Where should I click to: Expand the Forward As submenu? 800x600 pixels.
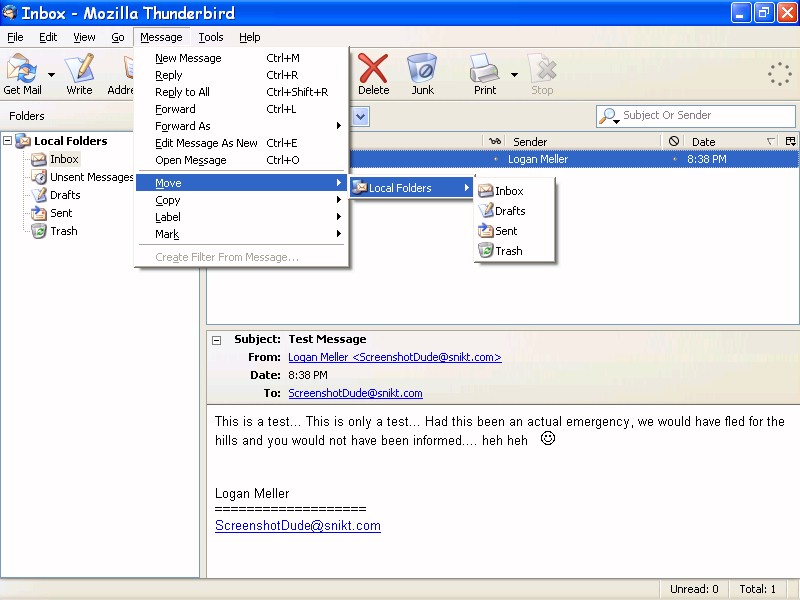[x=241, y=126]
